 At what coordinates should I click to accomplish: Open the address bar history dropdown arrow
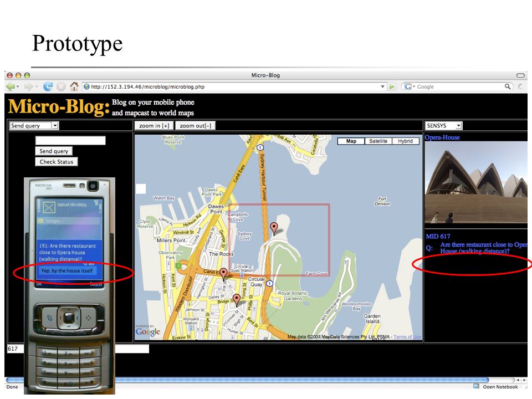[383, 87]
